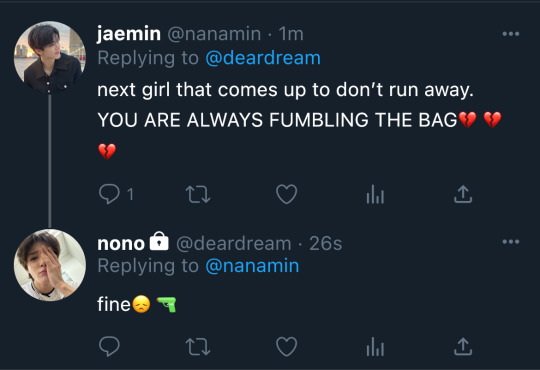Go to nono's profile via display name

click(x=121, y=244)
